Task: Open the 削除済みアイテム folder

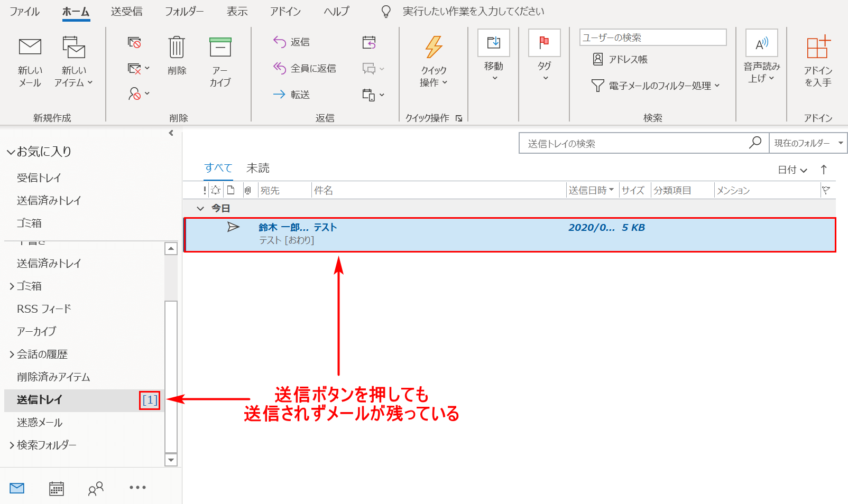Action: [x=53, y=377]
